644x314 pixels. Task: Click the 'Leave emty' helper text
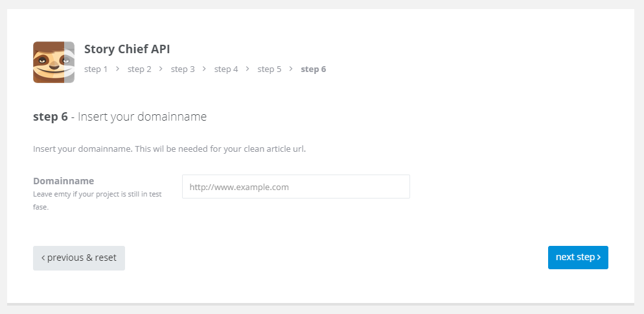97,200
